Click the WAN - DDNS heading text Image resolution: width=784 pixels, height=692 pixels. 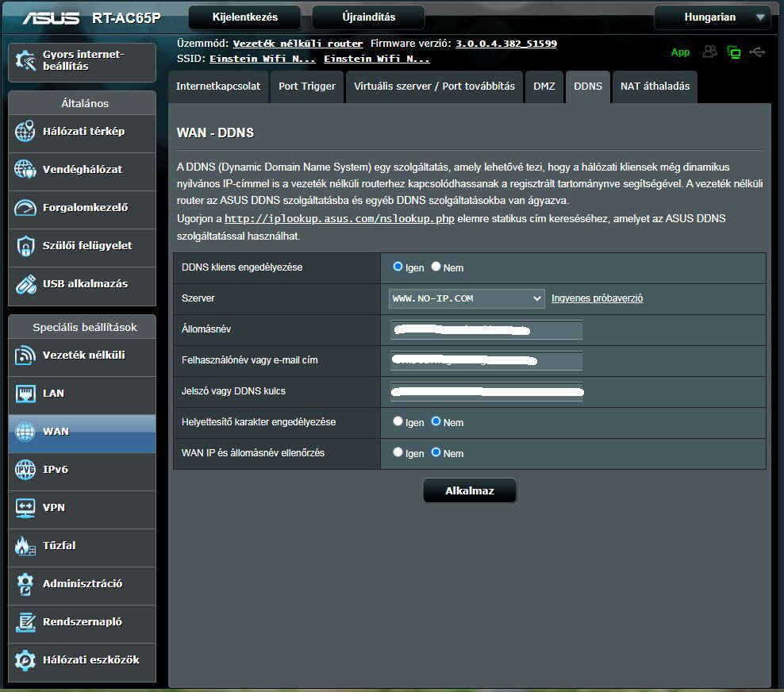click(215, 133)
